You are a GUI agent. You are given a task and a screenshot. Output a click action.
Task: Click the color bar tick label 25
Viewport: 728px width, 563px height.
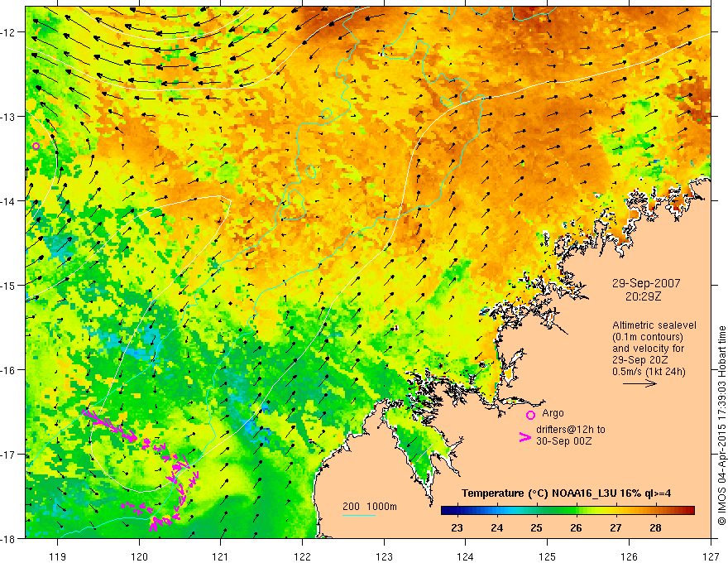536,527
